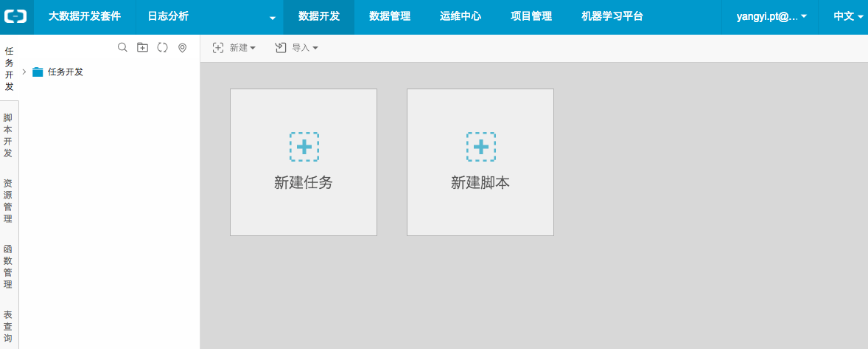Open the 资源管理 vertical tab
This screenshot has height=349, width=868.
point(8,201)
